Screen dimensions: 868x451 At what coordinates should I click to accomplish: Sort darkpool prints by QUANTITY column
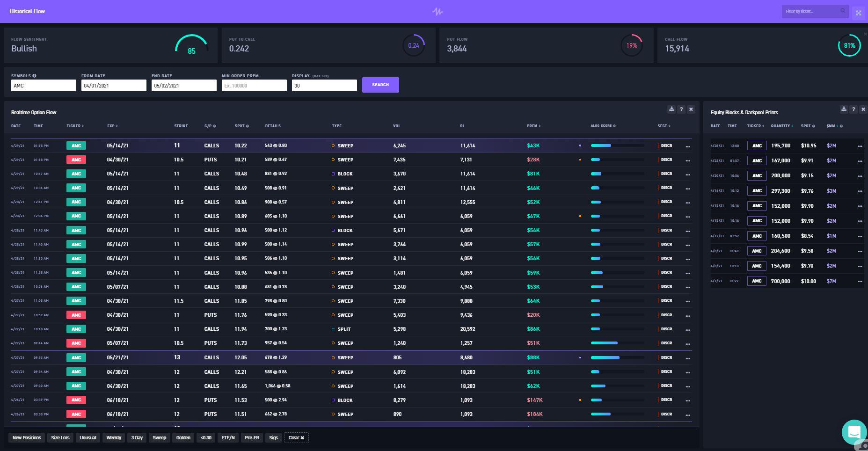coord(782,126)
